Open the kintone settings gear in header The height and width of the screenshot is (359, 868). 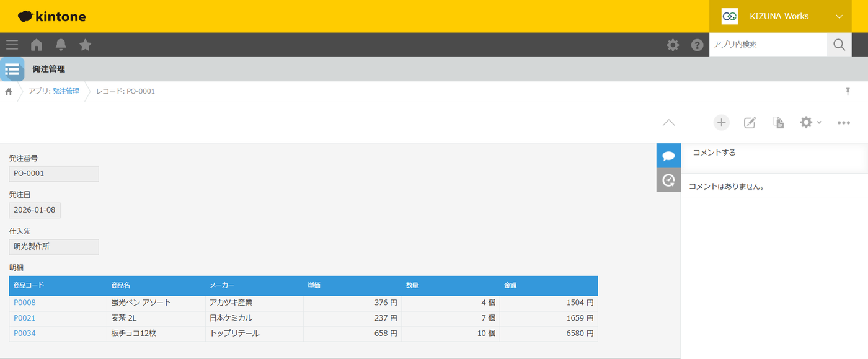click(673, 45)
